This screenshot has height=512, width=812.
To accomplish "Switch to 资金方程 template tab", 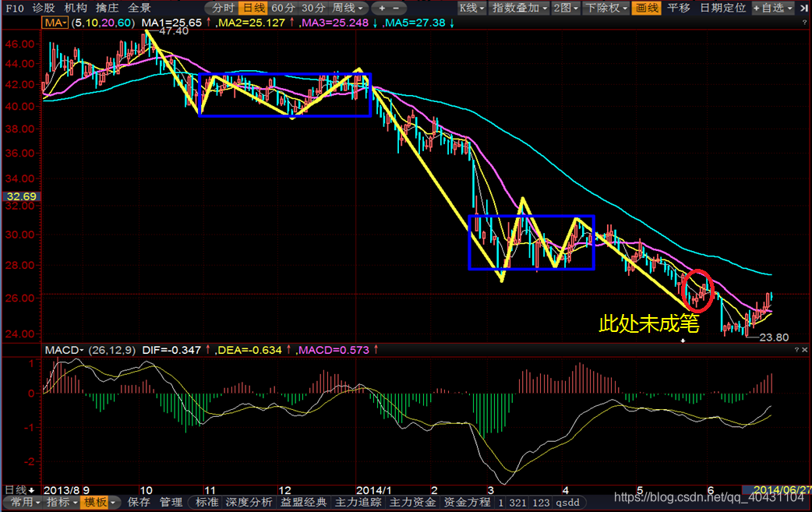I will [467, 502].
